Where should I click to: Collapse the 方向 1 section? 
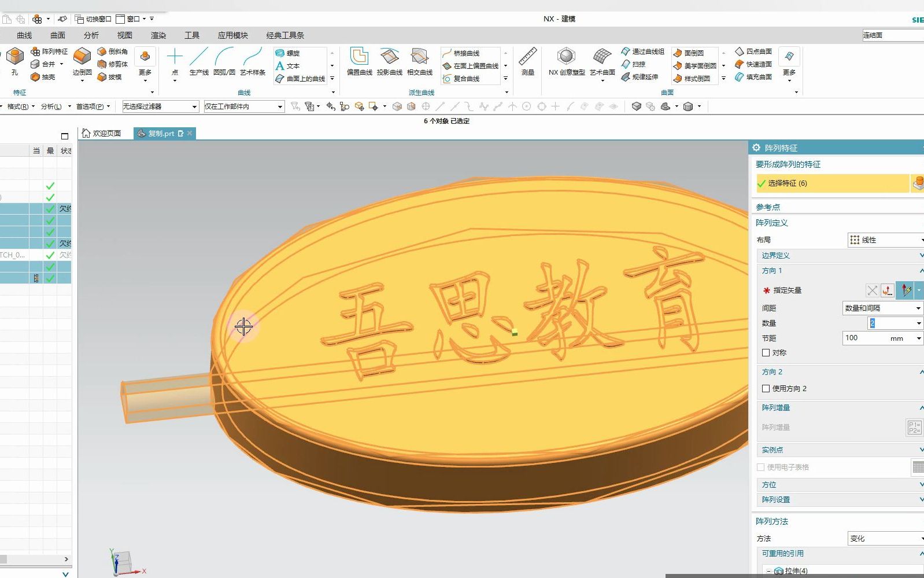click(840, 271)
